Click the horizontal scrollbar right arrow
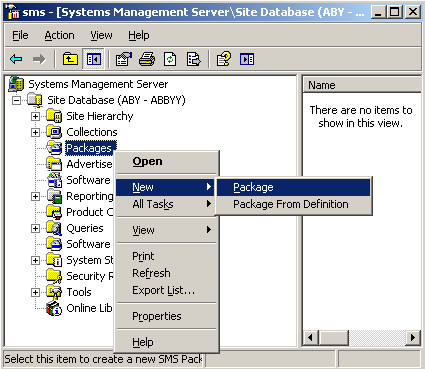 click(413, 338)
